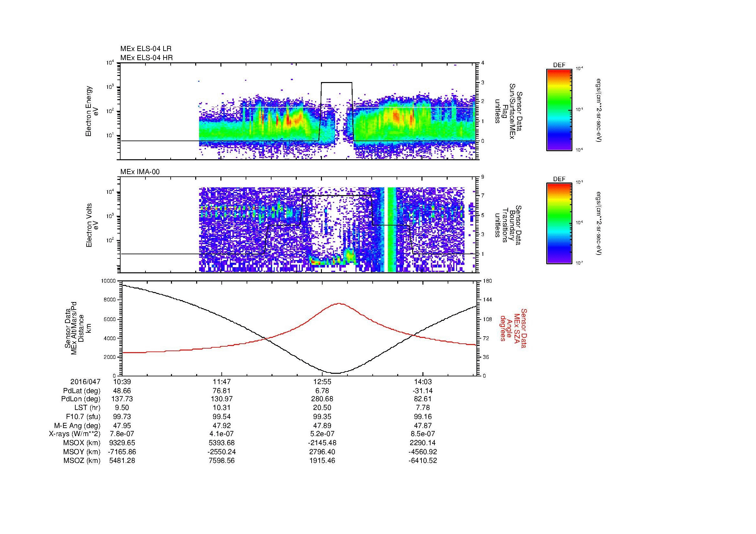
Task: Click MSOZ value -6410.52
Action: point(422,461)
